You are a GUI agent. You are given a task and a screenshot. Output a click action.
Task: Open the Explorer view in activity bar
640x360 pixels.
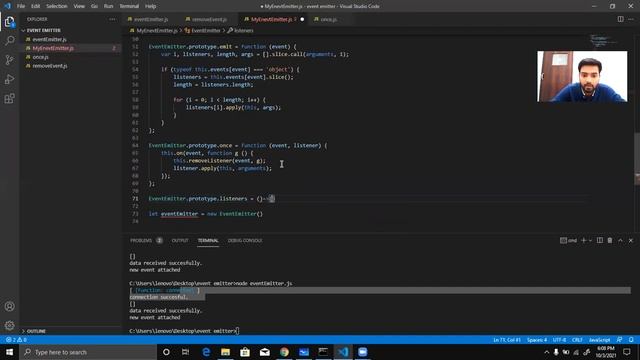(x=9, y=22)
